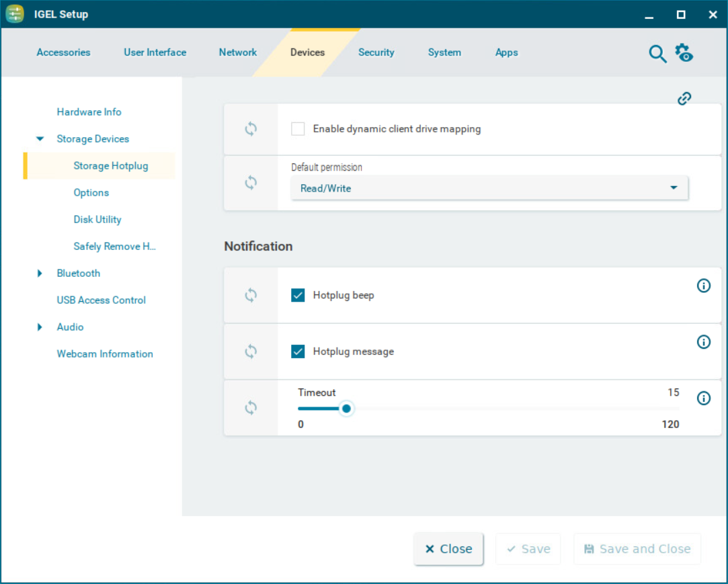Viewport: 728px width, 584px height.
Task: Click the gear-with-eye settings view icon
Action: [x=684, y=53]
